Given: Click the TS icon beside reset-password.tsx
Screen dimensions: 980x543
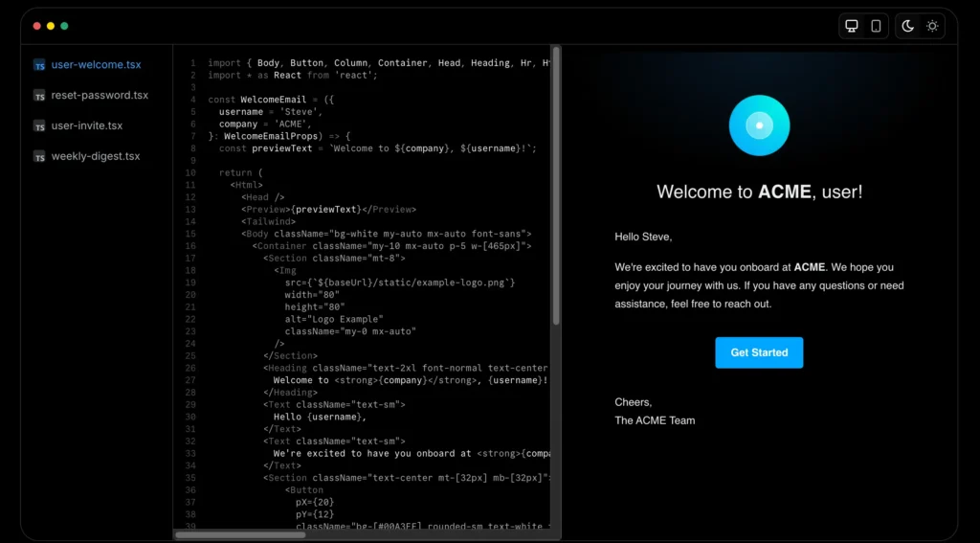Looking at the screenshot, I should pos(39,96).
